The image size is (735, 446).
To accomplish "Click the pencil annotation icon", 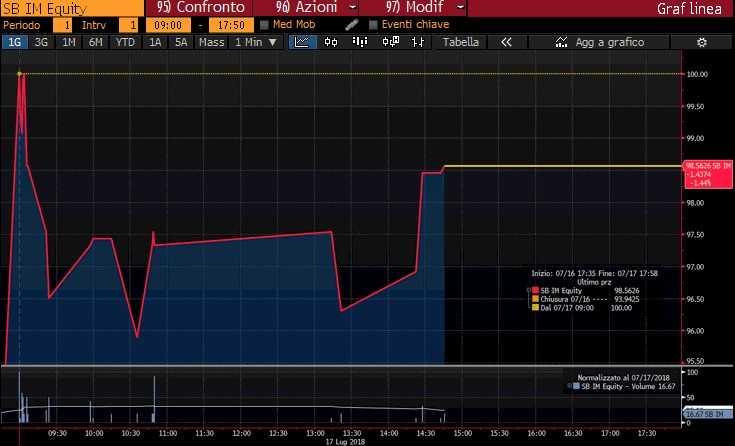I will pyautogui.click(x=351, y=24).
